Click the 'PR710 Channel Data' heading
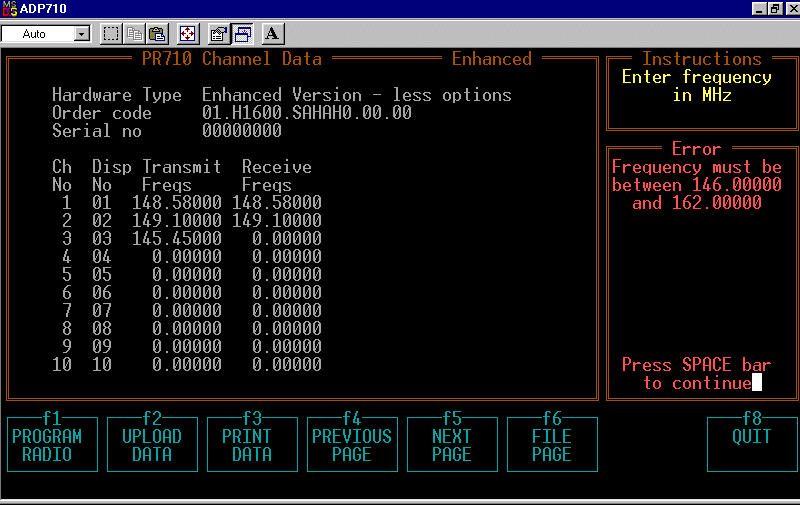Screen dimensions: 800x505 pos(232,59)
